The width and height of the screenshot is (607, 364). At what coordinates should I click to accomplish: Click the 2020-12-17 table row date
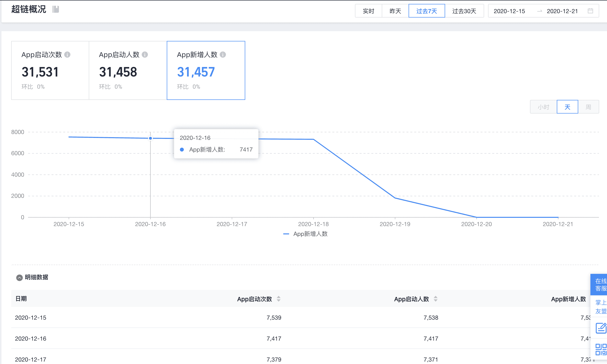[x=31, y=360]
